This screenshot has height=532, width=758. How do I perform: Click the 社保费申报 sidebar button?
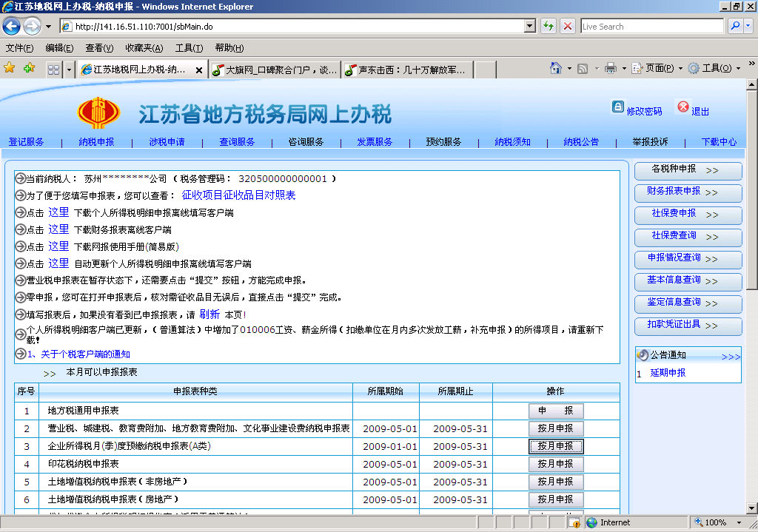point(688,214)
